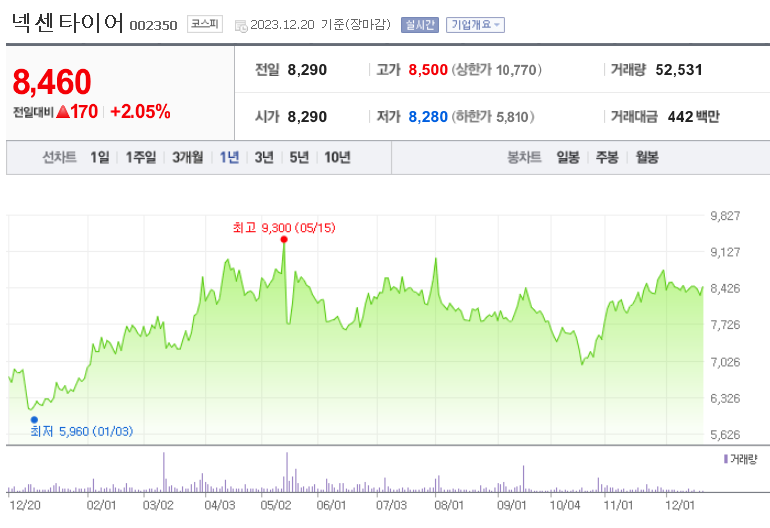
Task: Click the 하한가 5,810 text
Action: coord(493,117)
